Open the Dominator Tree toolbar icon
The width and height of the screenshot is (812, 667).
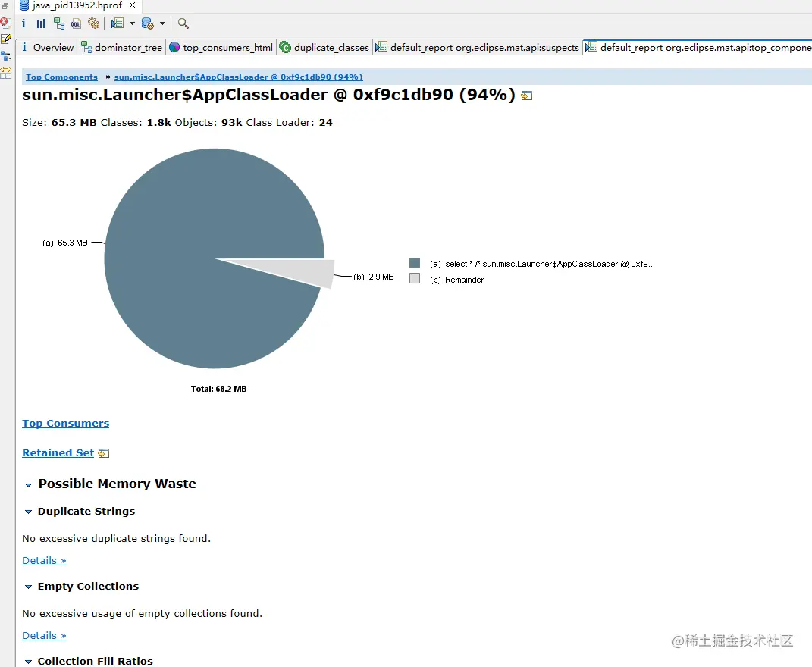point(59,23)
